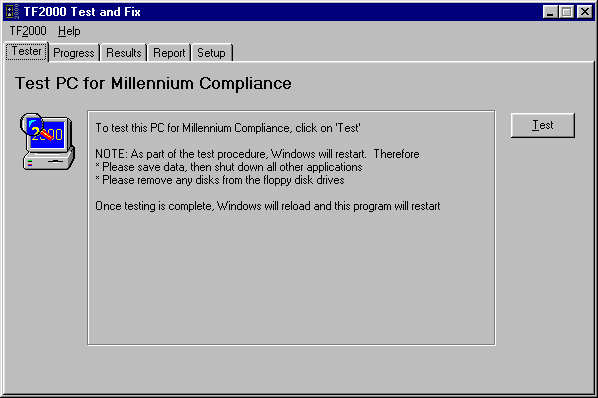Go to the Setup tab
The height and width of the screenshot is (398, 598).
(x=211, y=53)
